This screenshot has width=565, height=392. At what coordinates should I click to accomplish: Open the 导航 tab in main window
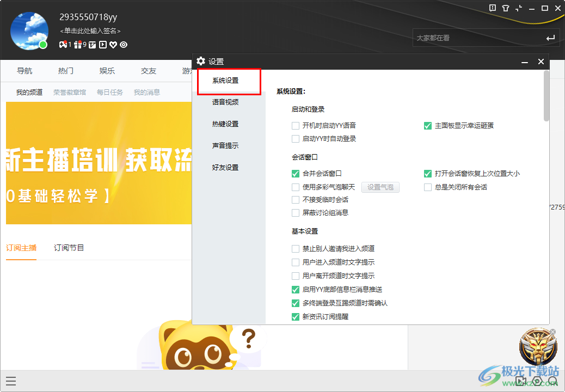point(24,71)
